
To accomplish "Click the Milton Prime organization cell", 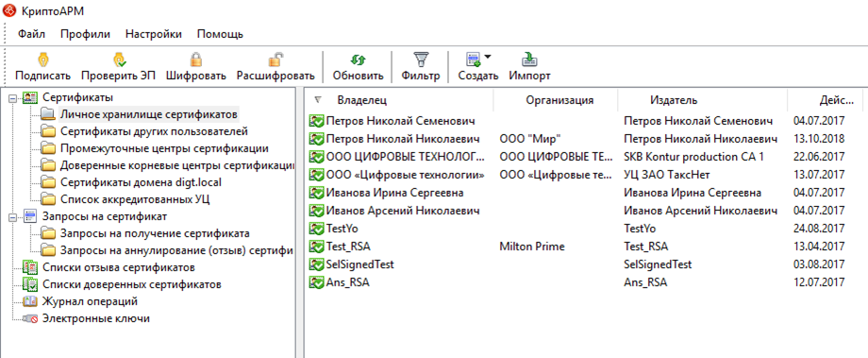I will 532,247.
